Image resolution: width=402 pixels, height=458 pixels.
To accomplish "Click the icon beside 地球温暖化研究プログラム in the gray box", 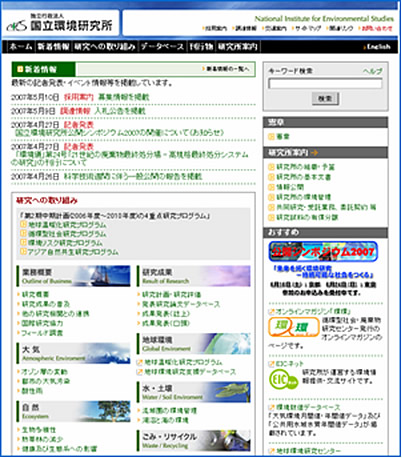I will pyautogui.click(x=24, y=224).
